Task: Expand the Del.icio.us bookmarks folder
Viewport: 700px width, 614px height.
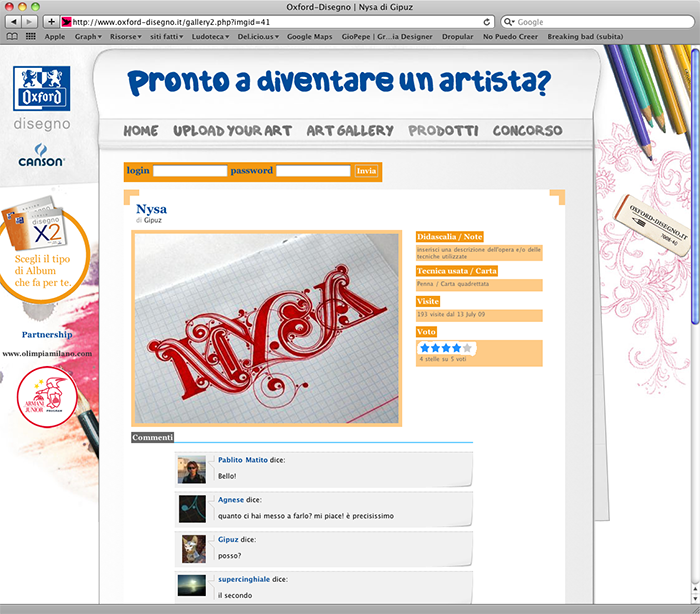Action: tap(258, 37)
